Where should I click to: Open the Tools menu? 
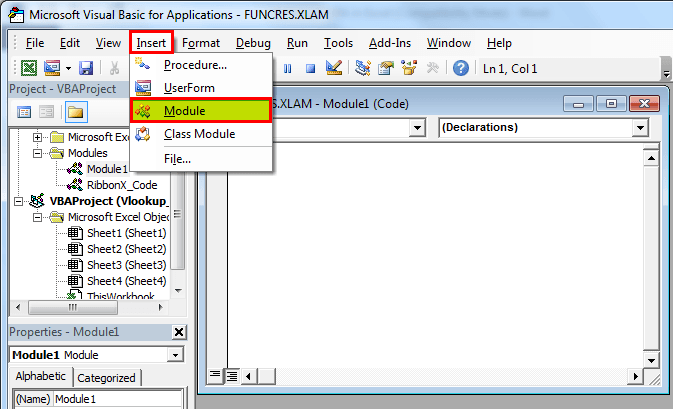tap(338, 43)
